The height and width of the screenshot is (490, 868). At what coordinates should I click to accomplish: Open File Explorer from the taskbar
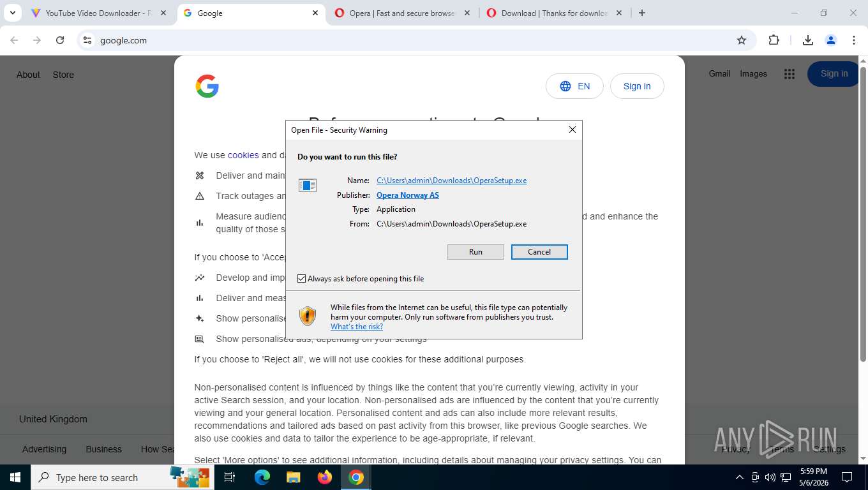[293, 477]
